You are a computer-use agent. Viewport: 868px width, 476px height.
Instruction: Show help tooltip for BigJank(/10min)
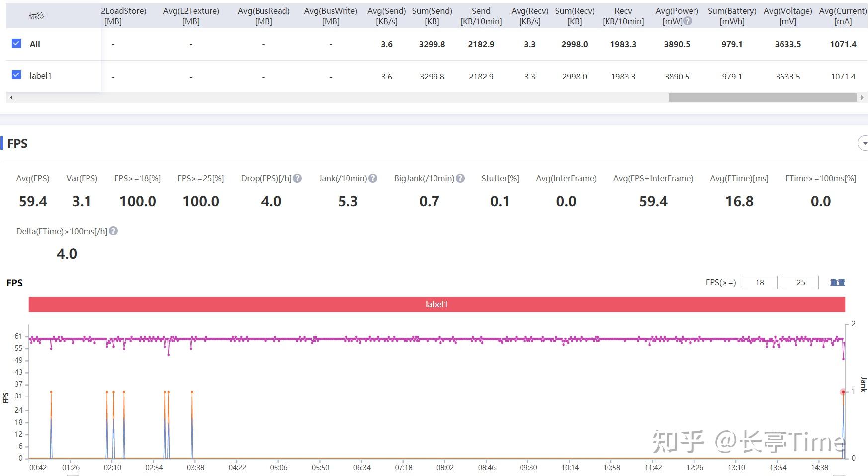460,178
